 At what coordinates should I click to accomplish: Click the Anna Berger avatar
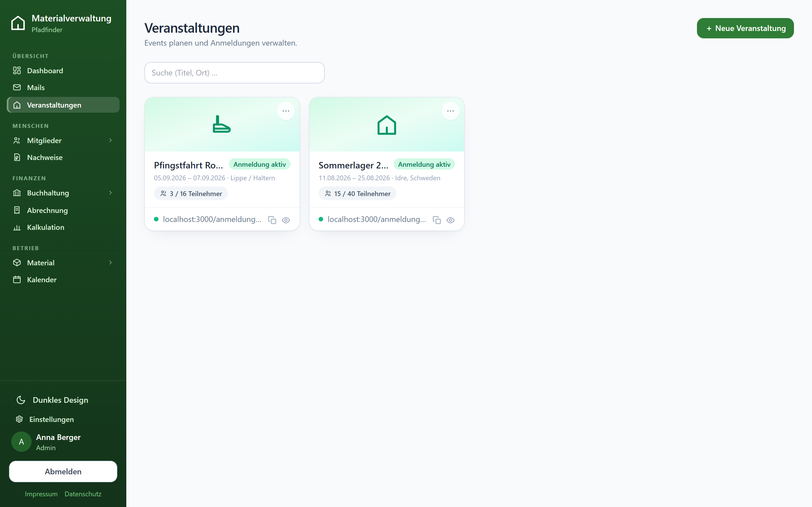pyautogui.click(x=21, y=442)
